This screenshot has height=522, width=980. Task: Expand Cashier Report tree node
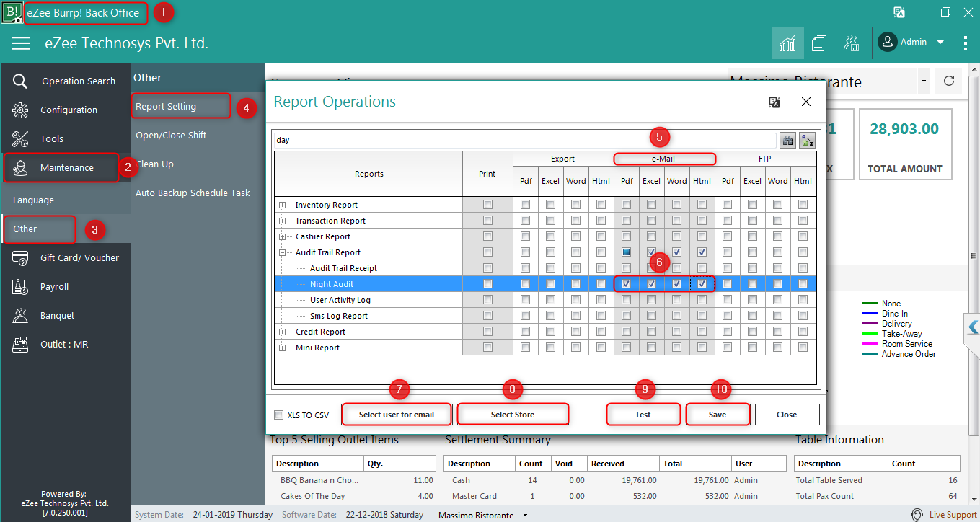[283, 236]
